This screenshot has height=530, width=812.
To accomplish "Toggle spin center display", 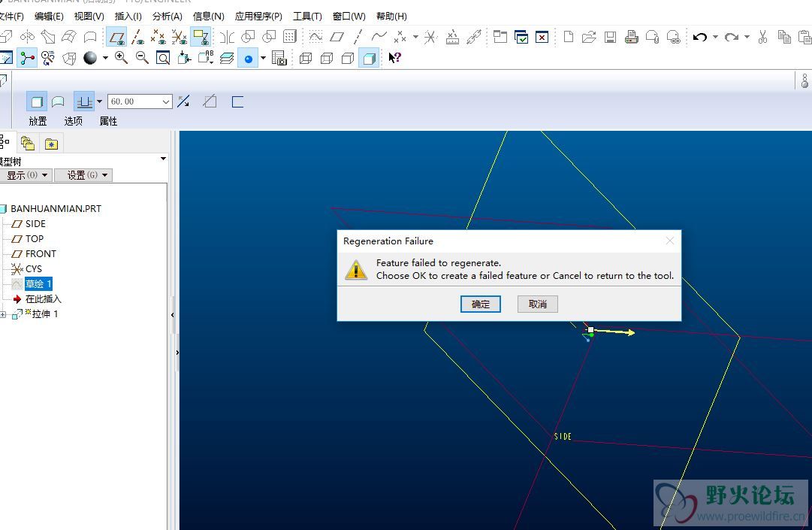I will click(x=28, y=58).
